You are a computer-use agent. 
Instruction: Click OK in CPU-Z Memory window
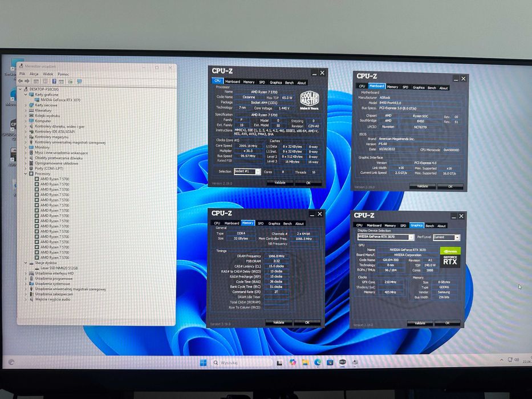click(x=307, y=323)
